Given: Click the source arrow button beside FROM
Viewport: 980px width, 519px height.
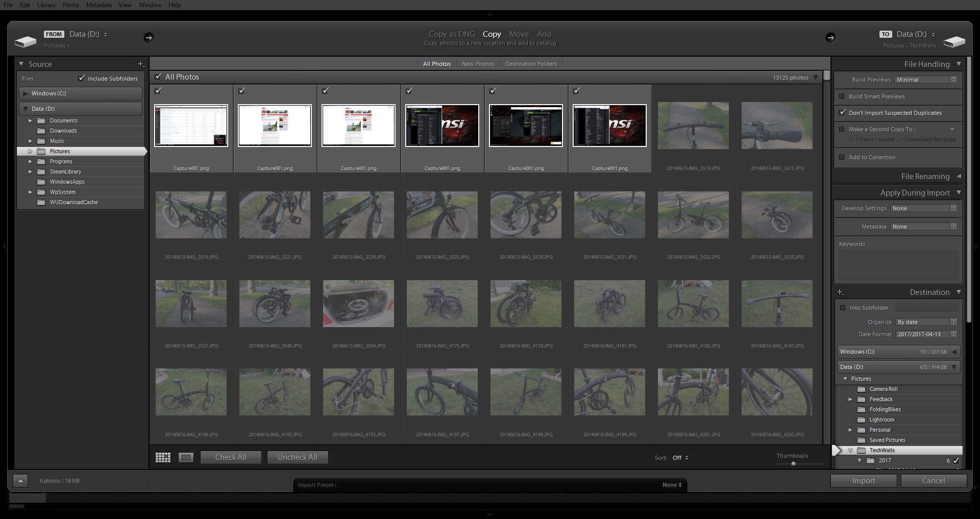Looking at the screenshot, I should pos(149,37).
